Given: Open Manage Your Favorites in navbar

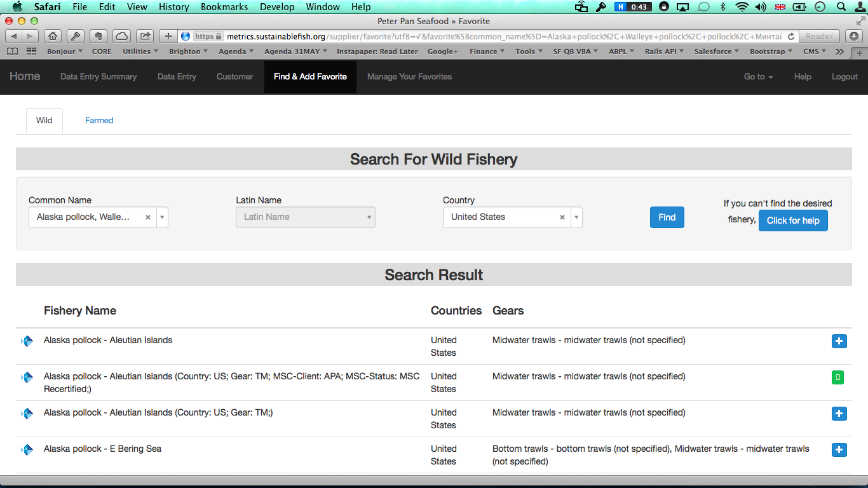Looking at the screenshot, I should pyautogui.click(x=409, y=76).
